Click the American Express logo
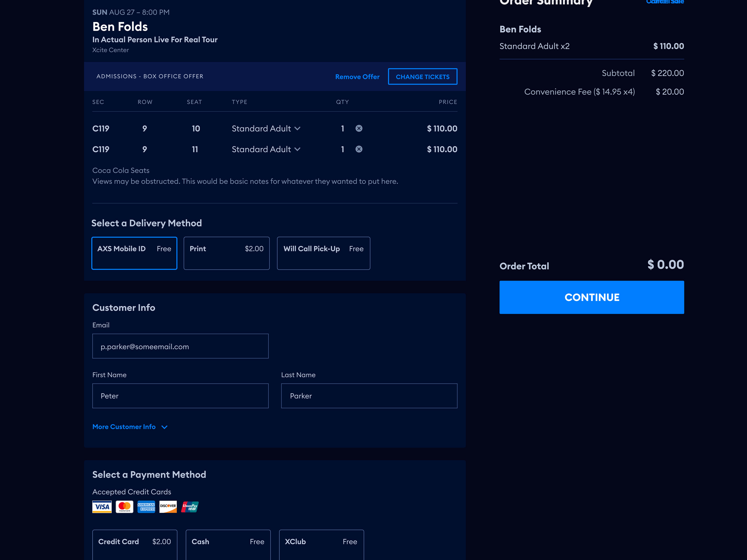 [x=146, y=507]
